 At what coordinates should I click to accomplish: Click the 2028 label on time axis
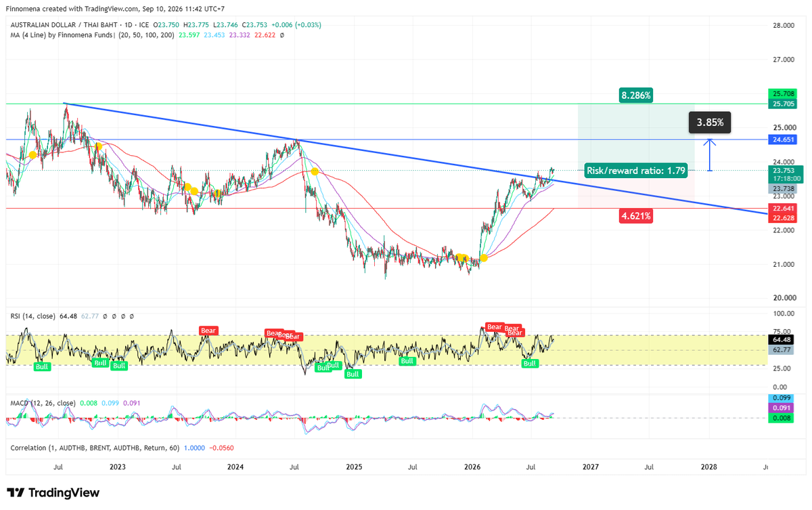coord(709,467)
